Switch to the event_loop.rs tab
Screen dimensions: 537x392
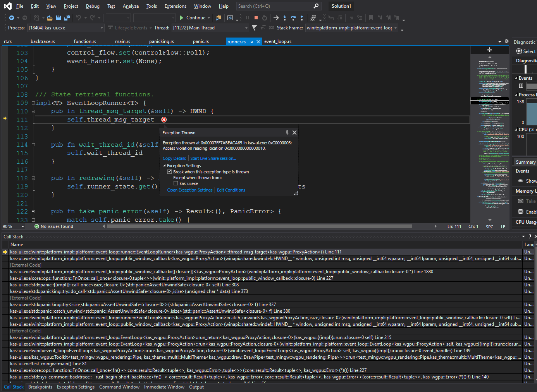click(x=278, y=41)
